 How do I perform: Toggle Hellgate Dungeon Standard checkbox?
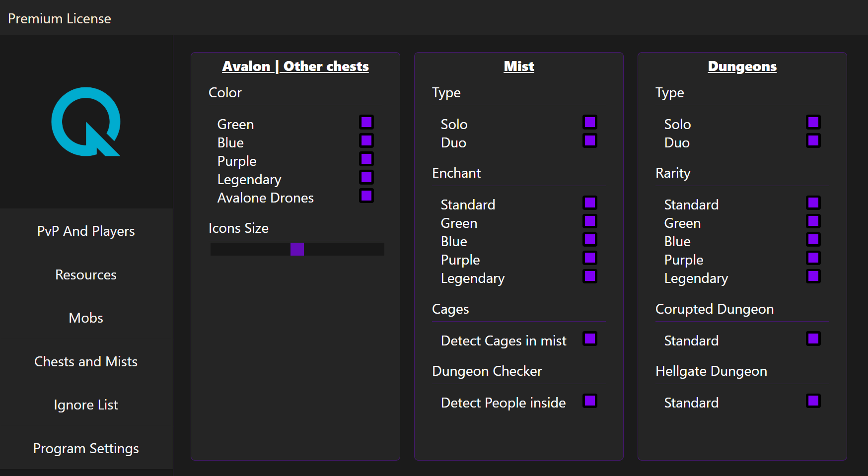click(813, 401)
